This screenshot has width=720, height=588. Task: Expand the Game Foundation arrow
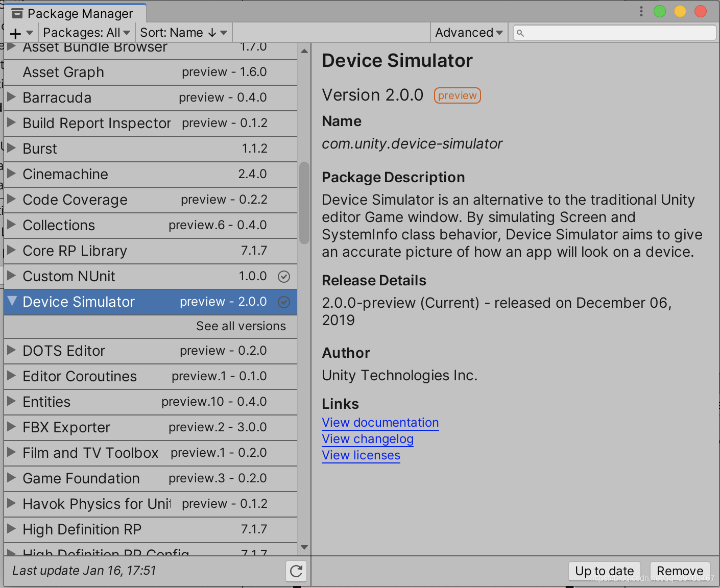pos(11,477)
